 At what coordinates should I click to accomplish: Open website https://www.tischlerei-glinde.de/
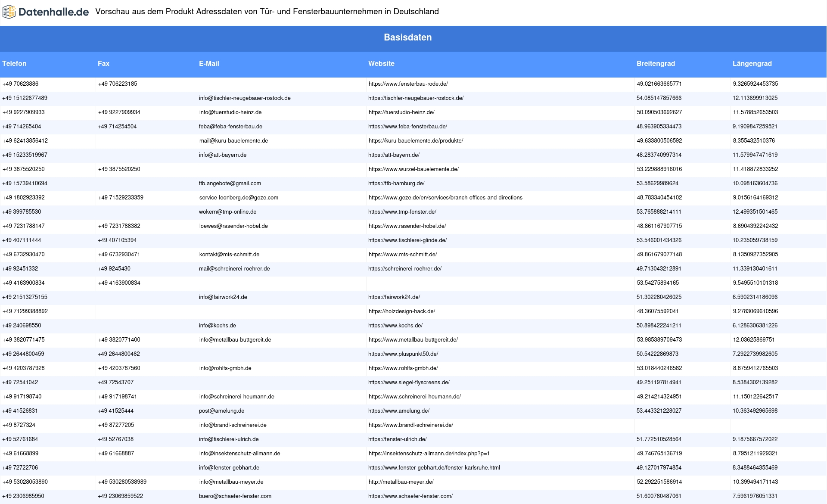pos(407,240)
